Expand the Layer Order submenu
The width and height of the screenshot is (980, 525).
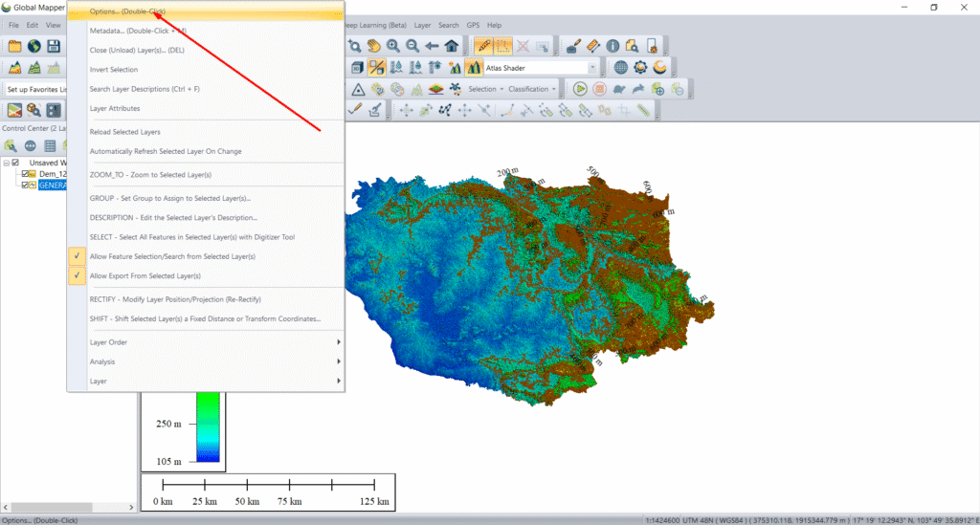click(206, 342)
